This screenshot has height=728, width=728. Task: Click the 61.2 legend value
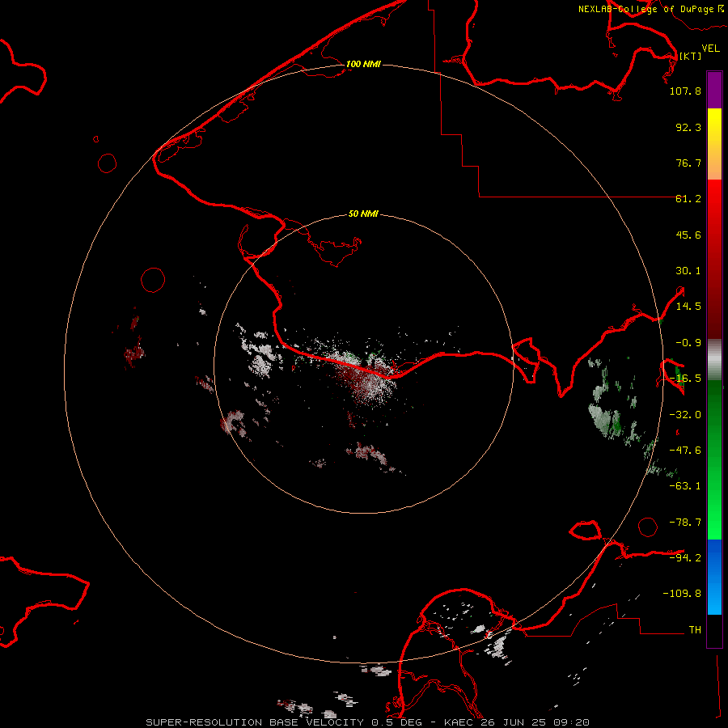[x=688, y=199]
